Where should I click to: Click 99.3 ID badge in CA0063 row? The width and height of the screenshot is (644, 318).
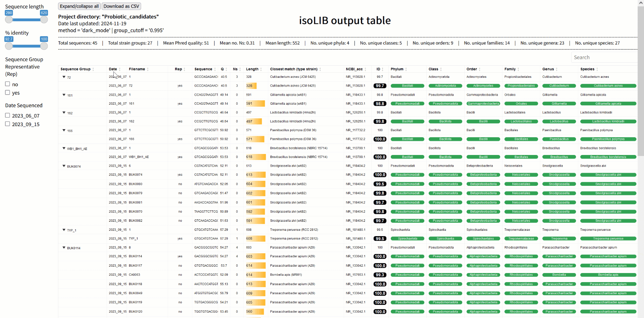(380, 275)
